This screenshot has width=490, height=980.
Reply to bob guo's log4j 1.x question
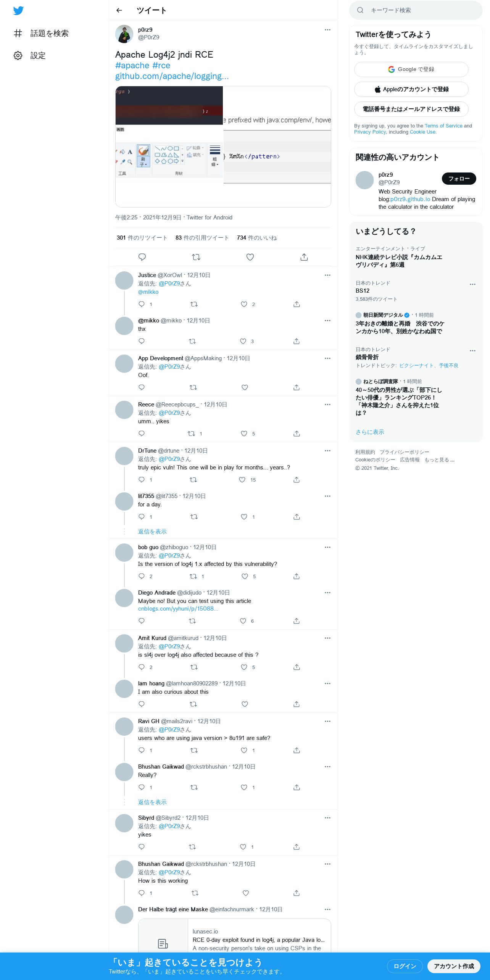click(x=142, y=576)
